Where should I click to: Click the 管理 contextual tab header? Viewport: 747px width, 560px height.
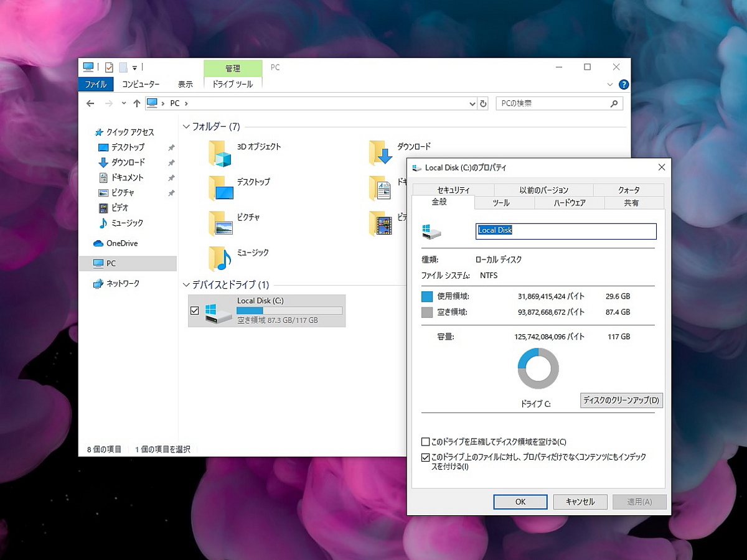pyautogui.click(x=233, y=68)
